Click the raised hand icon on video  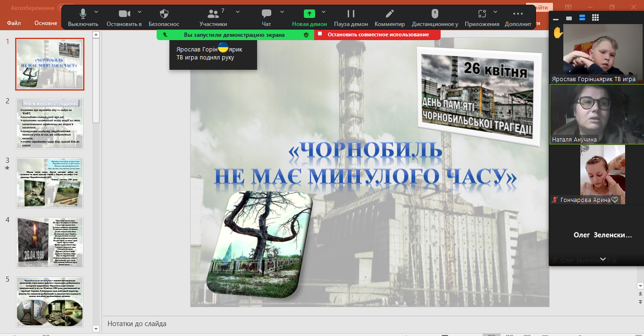[x=558, y=33]
